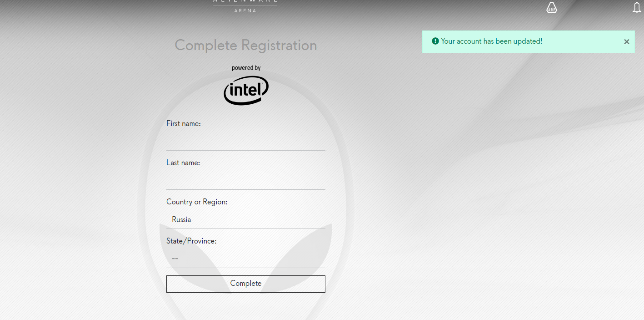644x320 pixels.
Task: Click the Intel logo
Action: pos(246,90)
